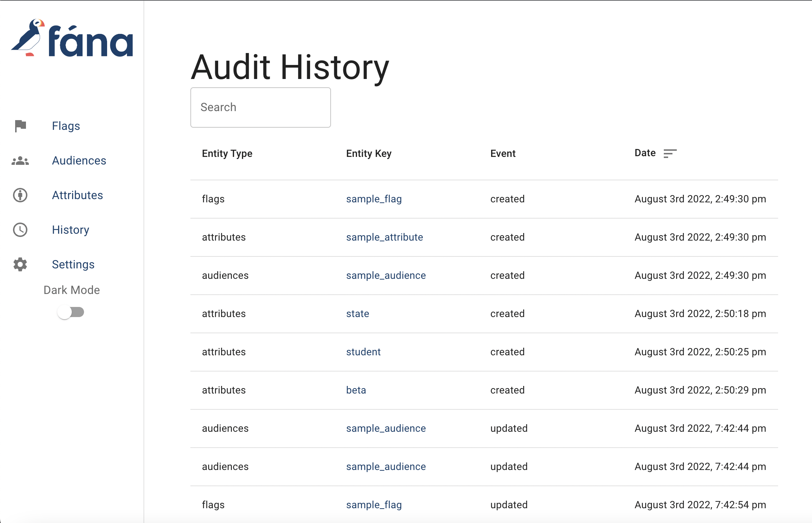Click 'updated' in the 7:42:54 pm row
Screen dimensions: 812x523
[509, 505]
